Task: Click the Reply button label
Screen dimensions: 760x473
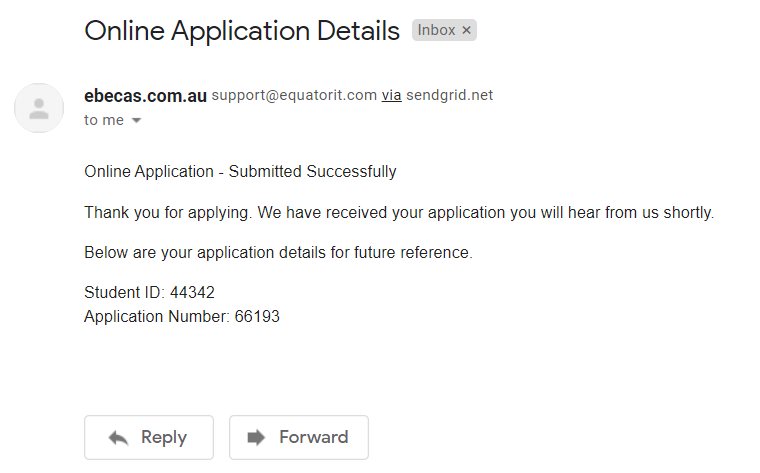Action: [164, 437]
